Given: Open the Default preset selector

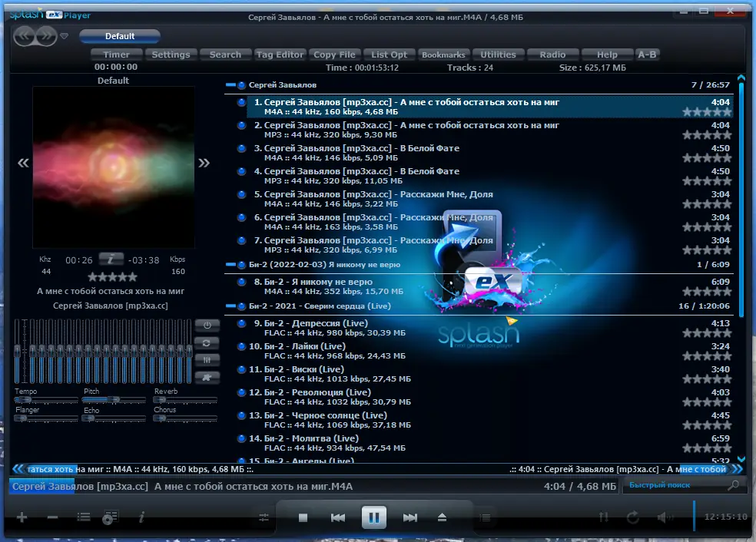Looking at the screenshot, I should (120, 35).
